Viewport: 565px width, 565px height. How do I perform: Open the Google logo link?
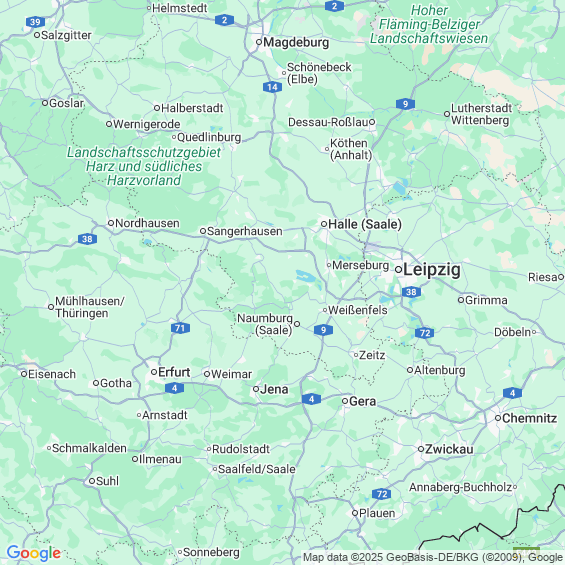point(34,553)
